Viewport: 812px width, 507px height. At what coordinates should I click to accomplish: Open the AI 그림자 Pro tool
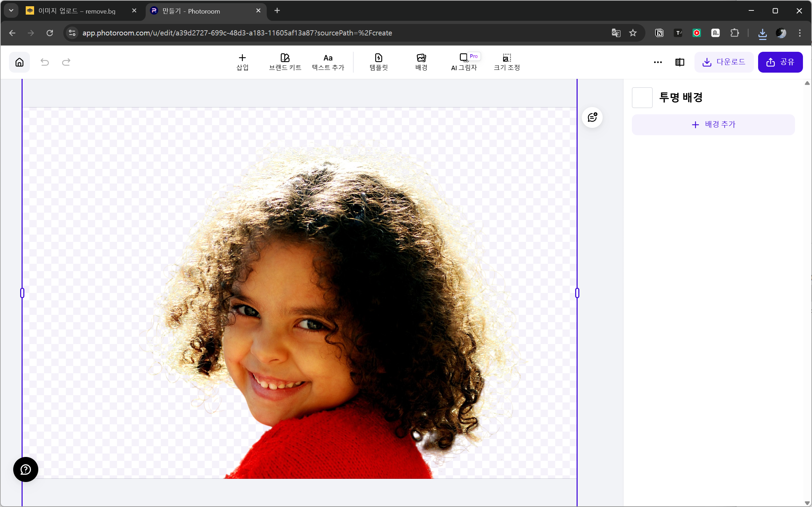pyautogui.click(x=464, y=62)
